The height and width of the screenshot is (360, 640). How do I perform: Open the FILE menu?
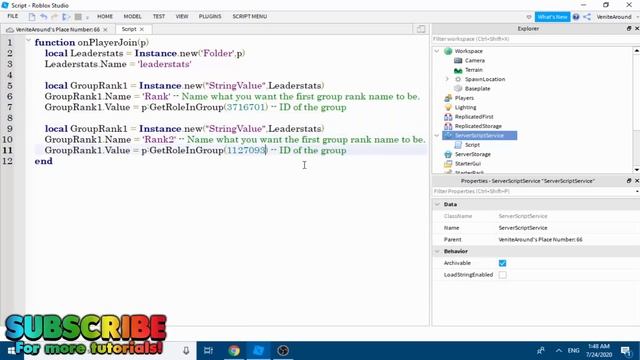tap(13, 16)
